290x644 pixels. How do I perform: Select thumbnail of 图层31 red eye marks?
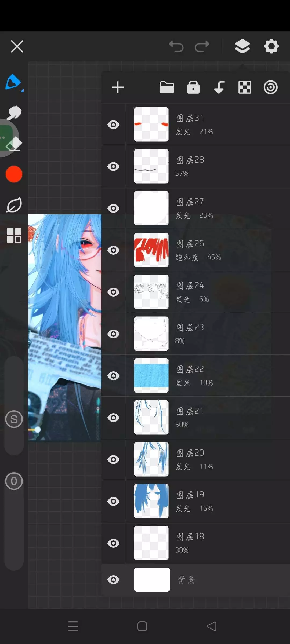tap(151, 124)
